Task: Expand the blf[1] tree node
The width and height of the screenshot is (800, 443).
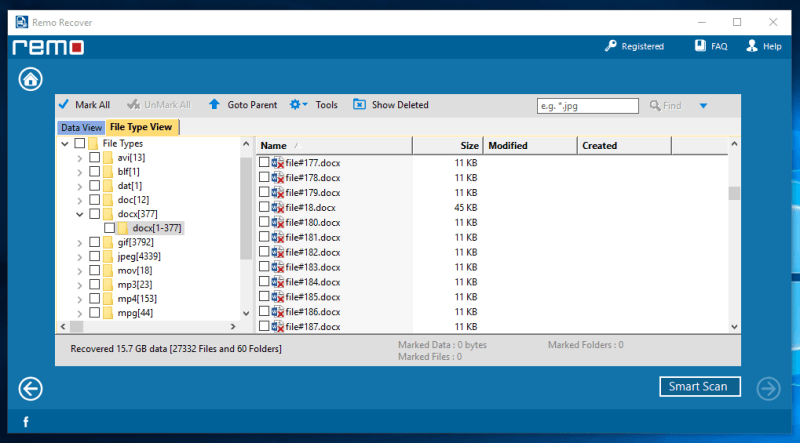Action: point(80,173)
